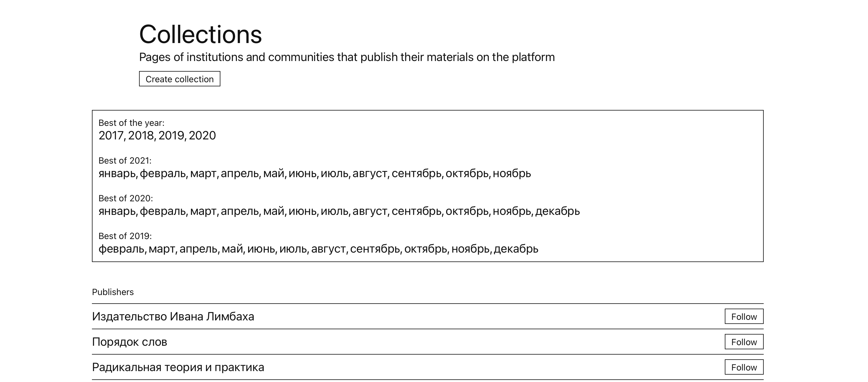Viewport: 868px width, 382px height.
Task: Open the 2018 best of the year link
Action: 141,136
